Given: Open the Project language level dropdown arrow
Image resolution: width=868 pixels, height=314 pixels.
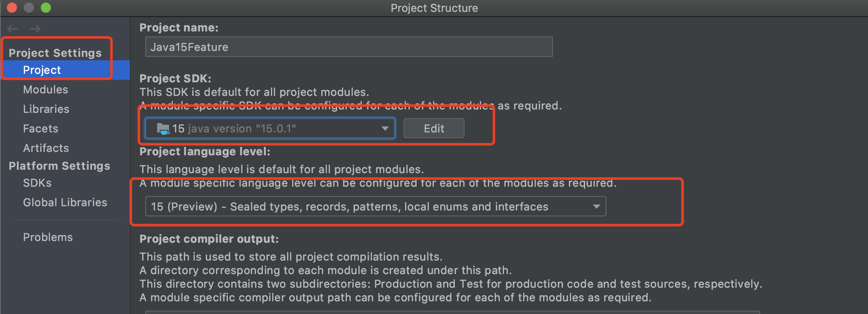Looking at the screenshot, I should 596,207.
